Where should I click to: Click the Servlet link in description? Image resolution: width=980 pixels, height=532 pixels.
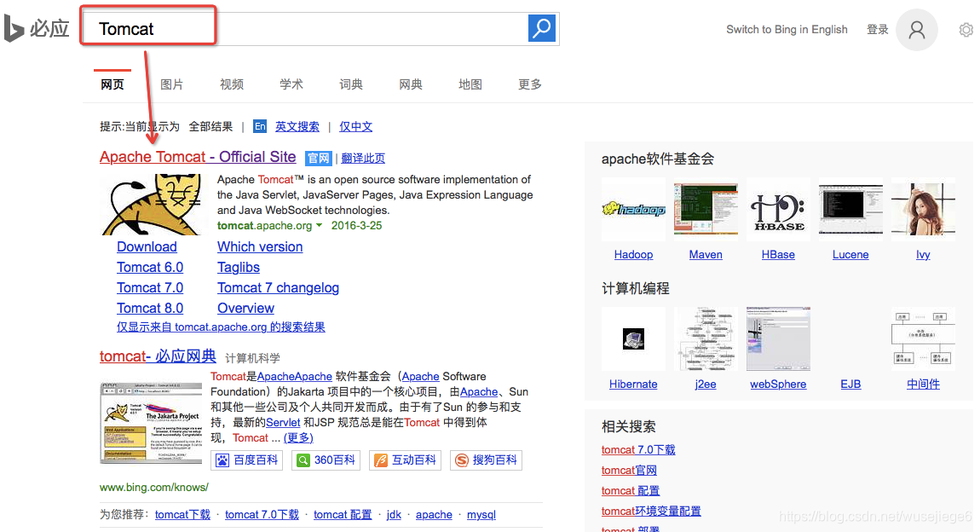coord(283,423)
